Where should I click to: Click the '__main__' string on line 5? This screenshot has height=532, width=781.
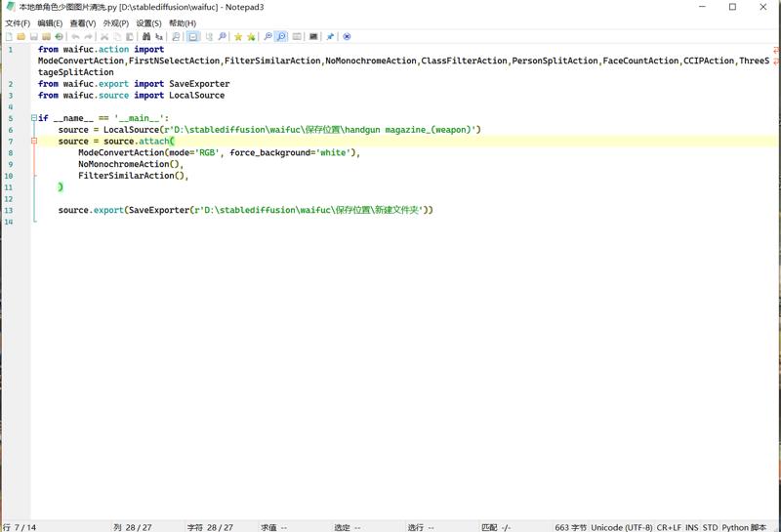tap(140, 118)
